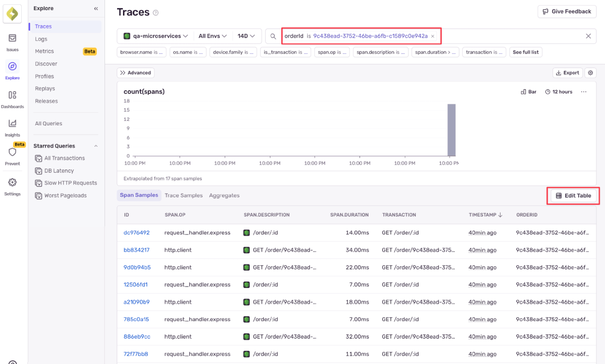Open Settings via the gear sidebar icon
The height and width of the screenshot is (364, 605).
coord(13,185)
